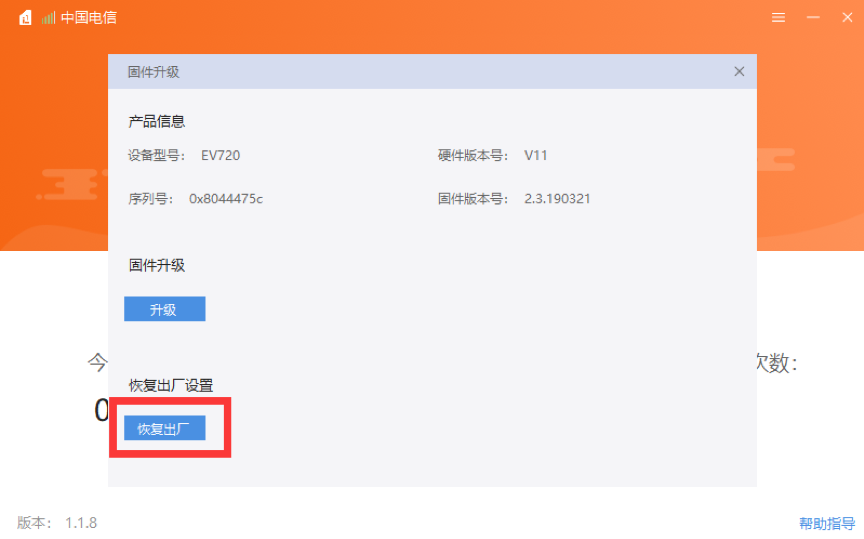Minimize the main application window

813,18
